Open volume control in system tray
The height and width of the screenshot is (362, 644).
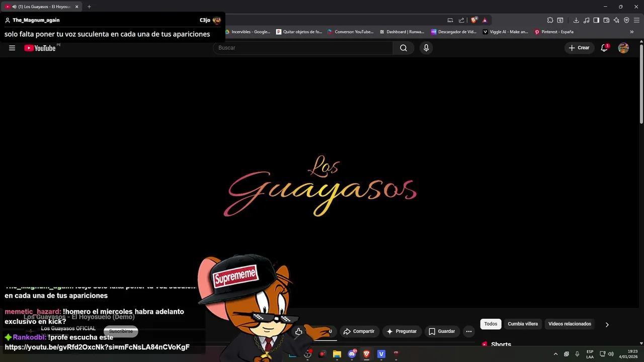611,354
